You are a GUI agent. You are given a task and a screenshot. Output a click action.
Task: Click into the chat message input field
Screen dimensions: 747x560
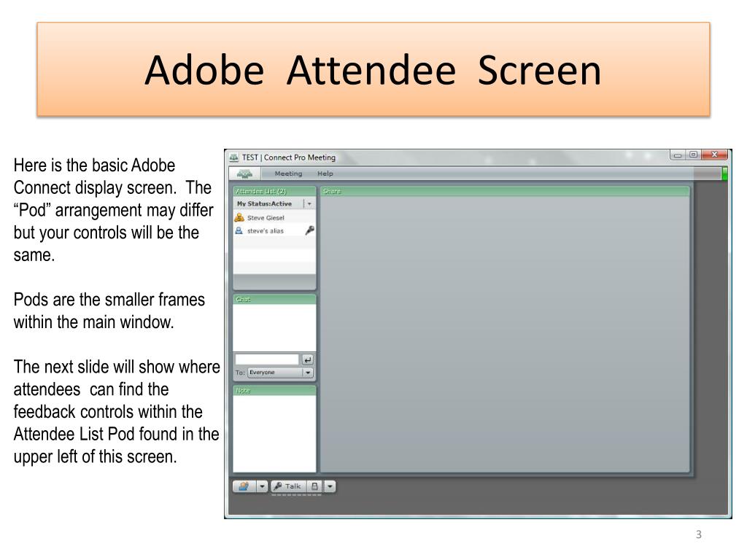267,359
